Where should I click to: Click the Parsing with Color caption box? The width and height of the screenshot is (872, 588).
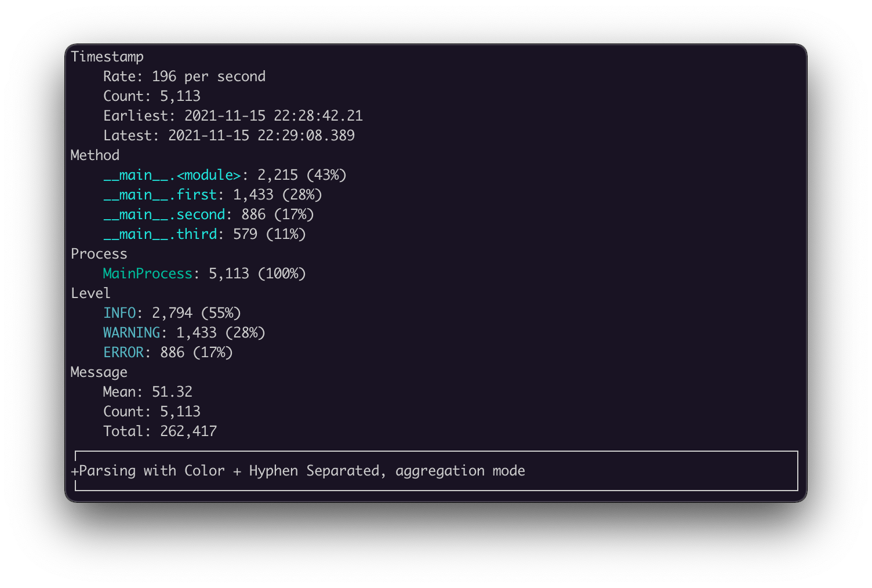click(437, 471)
